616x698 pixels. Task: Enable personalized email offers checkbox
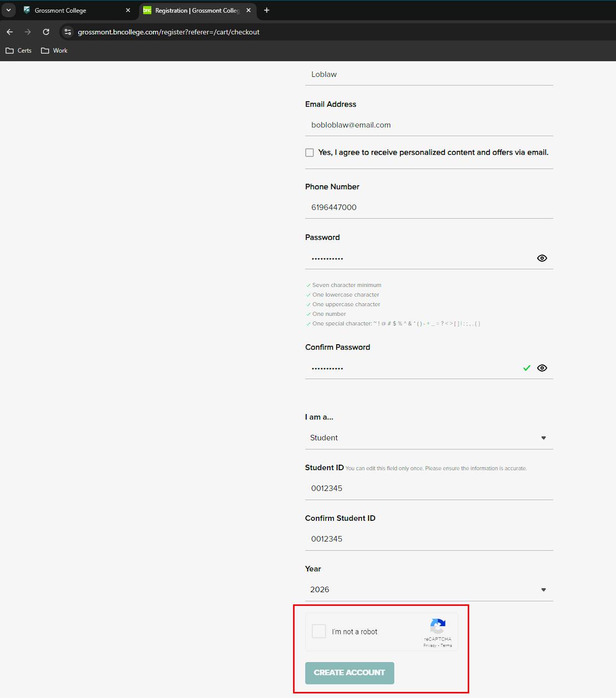[x=309, y=152]
